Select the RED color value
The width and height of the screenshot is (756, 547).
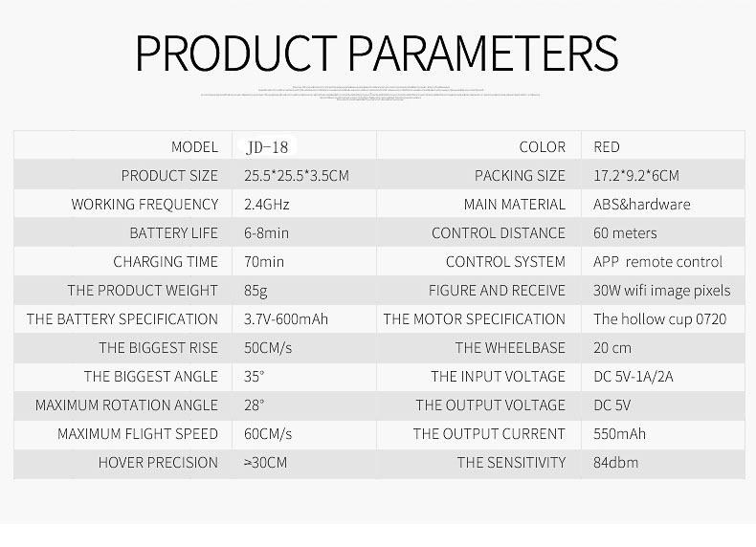[607, 147]
